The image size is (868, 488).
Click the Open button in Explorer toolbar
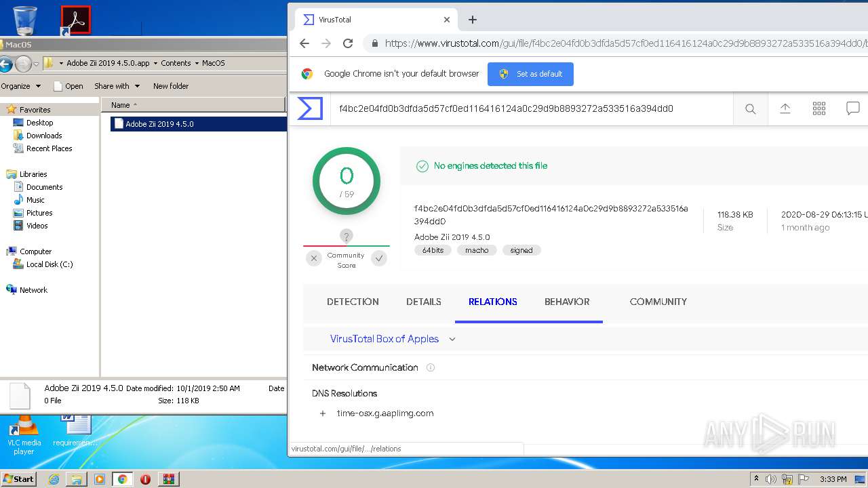pos(68,86)
